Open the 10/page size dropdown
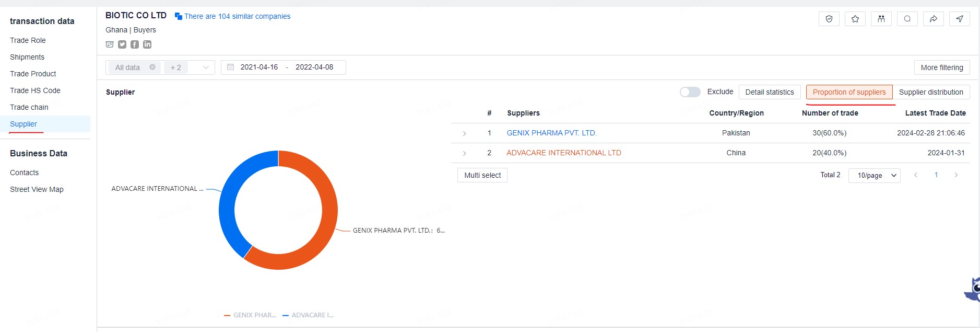The width and height of the screenshot is (980, 332). point(875,175)
